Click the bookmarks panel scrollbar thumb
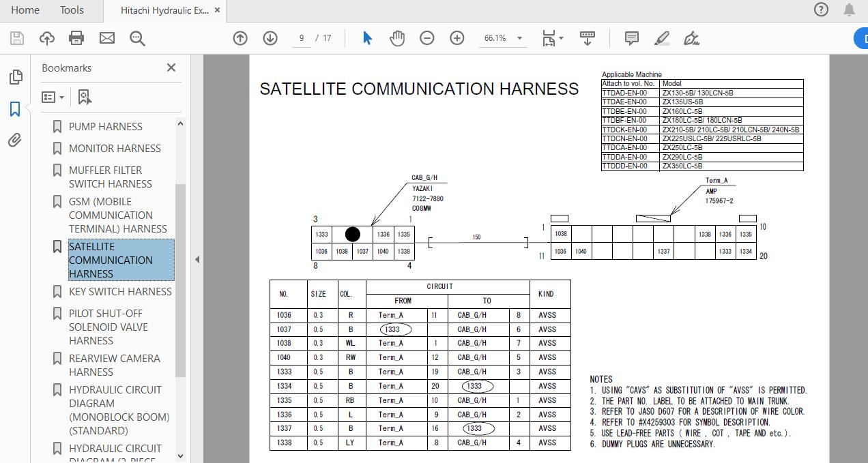This screenshot has height=463, width=868. (x=180, y=280)
